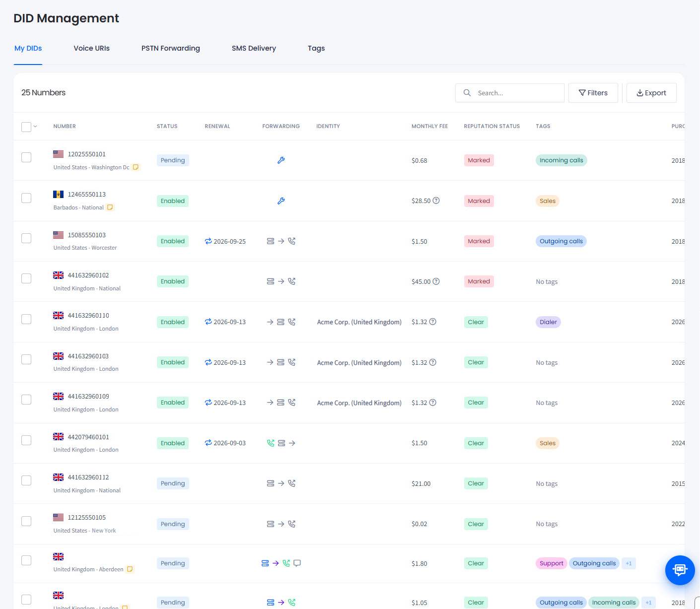This screenshot has height=609, width=700.
Task: Click the Incoming calls tag on 12025550101
Action: coord(561,160)
